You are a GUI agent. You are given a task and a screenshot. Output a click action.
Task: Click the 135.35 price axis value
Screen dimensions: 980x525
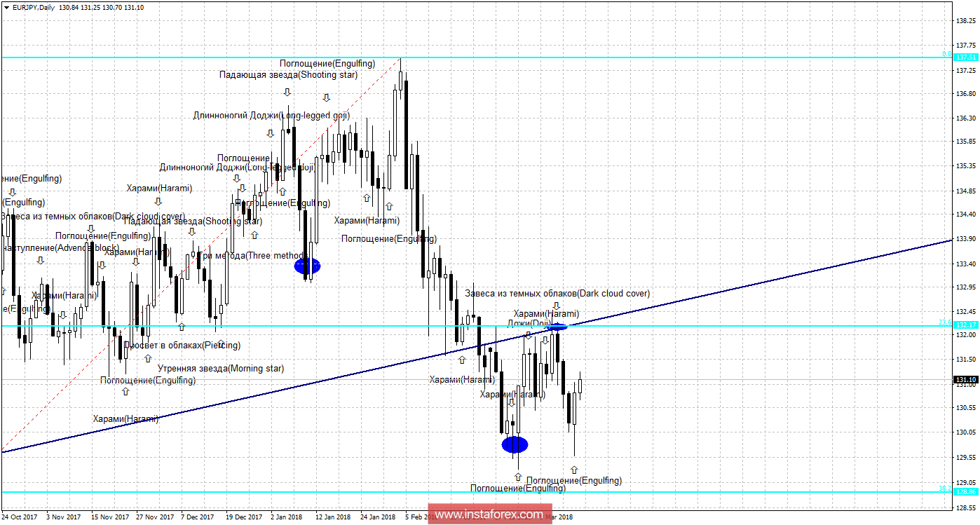point(967,166)
